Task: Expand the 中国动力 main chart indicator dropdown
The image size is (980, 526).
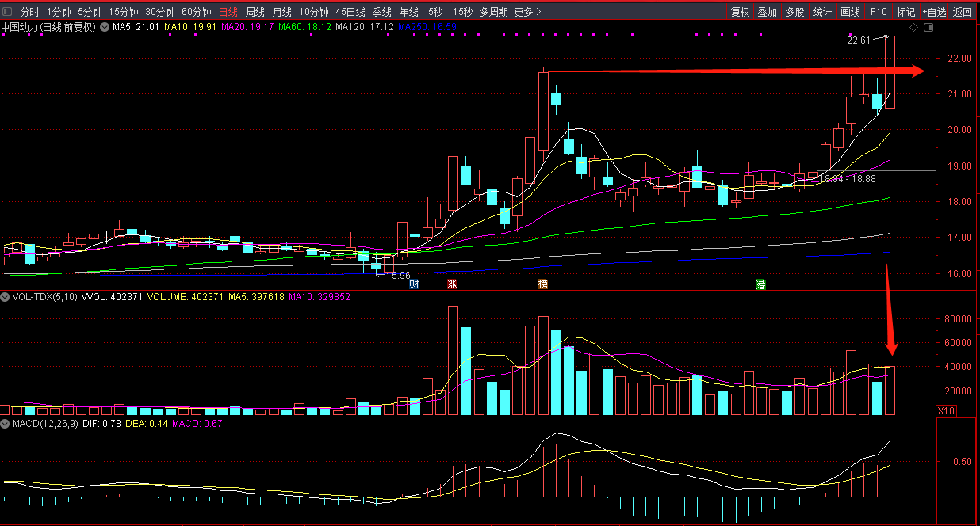Action: [104, 27]
